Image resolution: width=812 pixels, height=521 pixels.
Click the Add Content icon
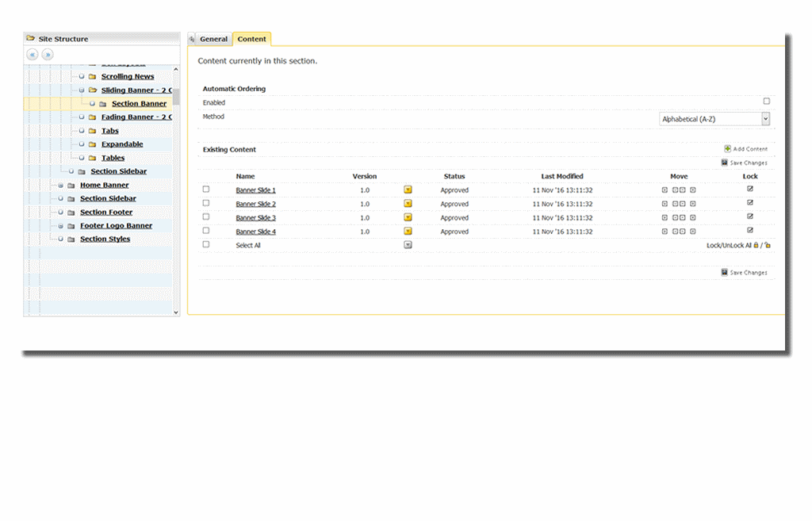pos(727,149)
